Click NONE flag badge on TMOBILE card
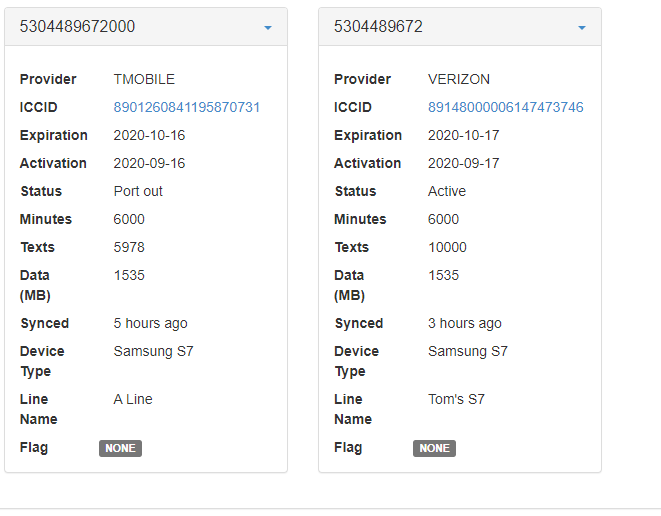 (x=121, y=448)
